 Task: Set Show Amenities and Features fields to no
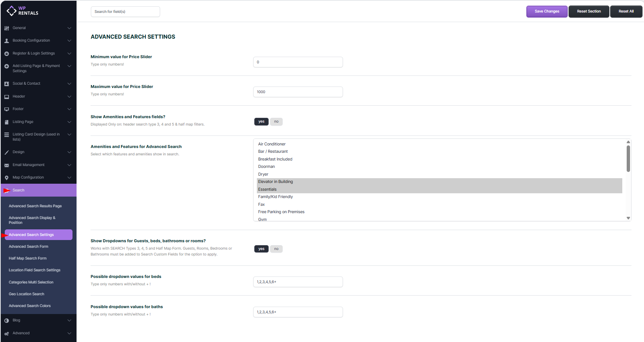(276, 121)
